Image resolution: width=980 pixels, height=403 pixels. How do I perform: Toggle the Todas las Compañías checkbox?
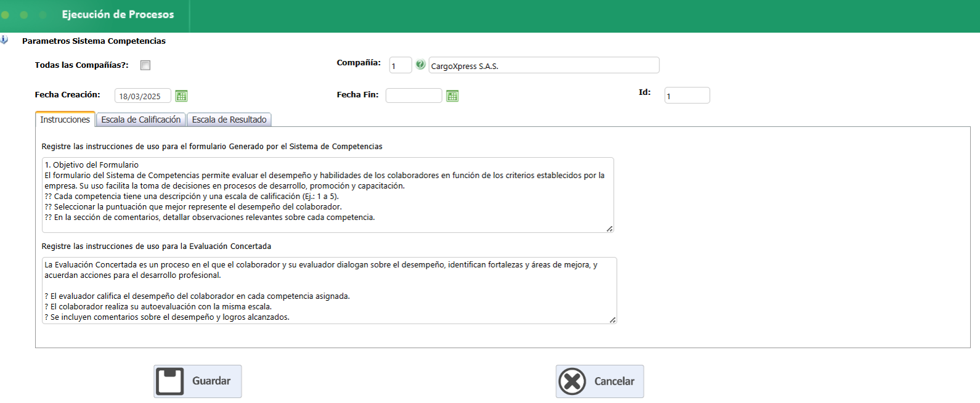(145, 65)
